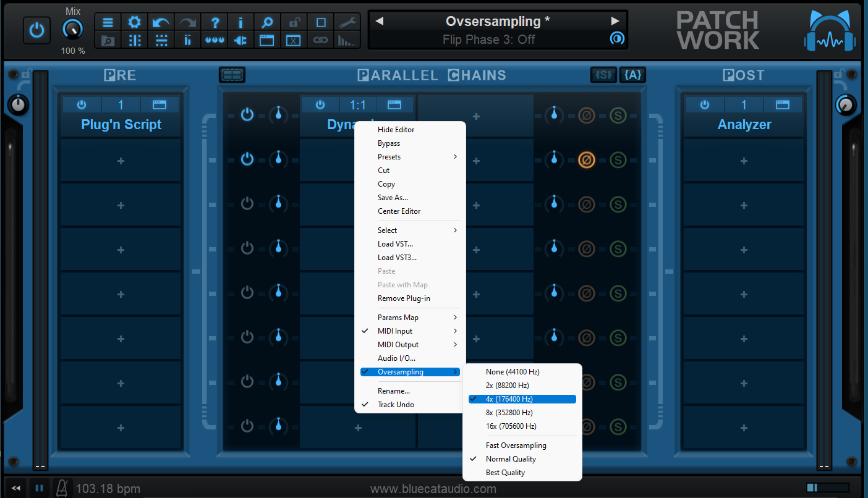
Task: Click Remove Plug-in menu entry
Action: (410, 298)
